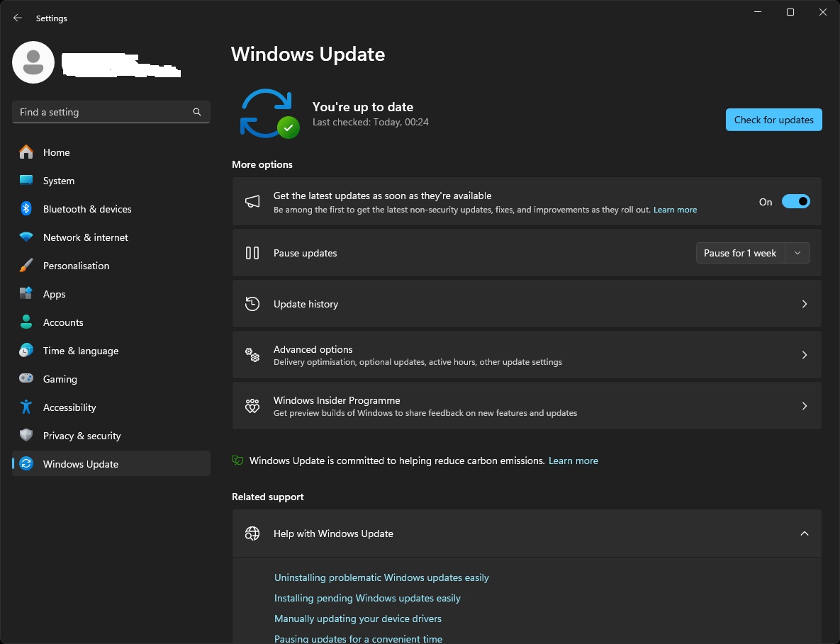Click the Update history clock icon
This screenshot has width=840, height=644.
252,303
